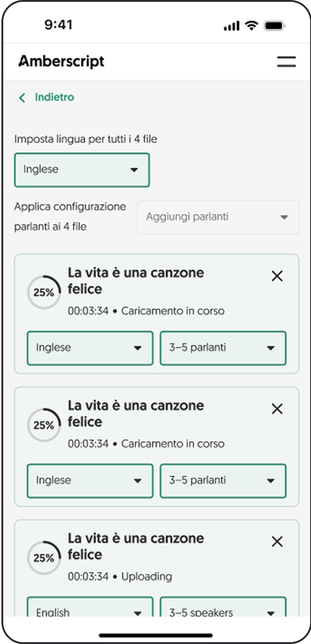Tap the battery indicator in the status bar

pyautogui.click(x=275, y=26)
